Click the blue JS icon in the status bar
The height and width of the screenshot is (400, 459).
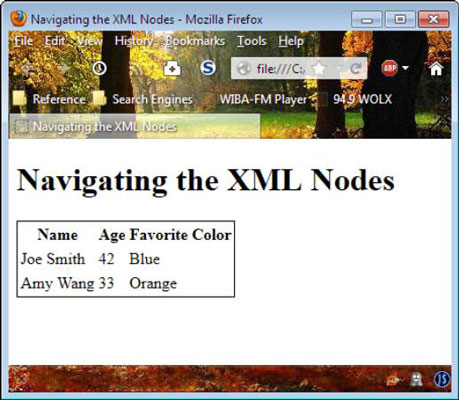[442, 379]
